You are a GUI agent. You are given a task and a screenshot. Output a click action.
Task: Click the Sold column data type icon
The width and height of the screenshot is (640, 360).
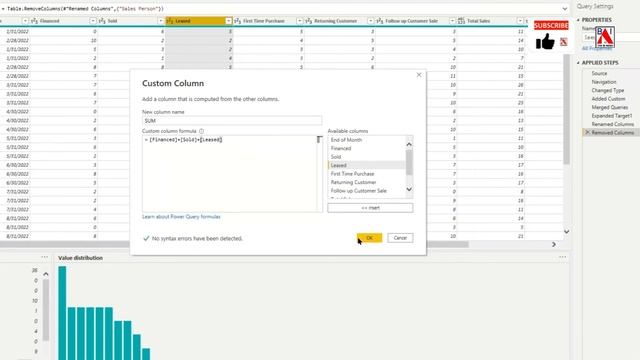click(102, 21)
